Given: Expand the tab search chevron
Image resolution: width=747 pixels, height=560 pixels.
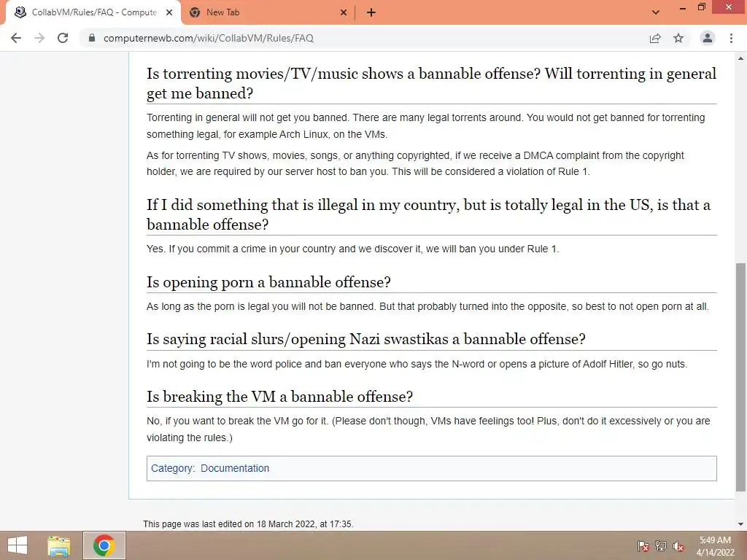Looking at the screenshot, I should point(656,12).
